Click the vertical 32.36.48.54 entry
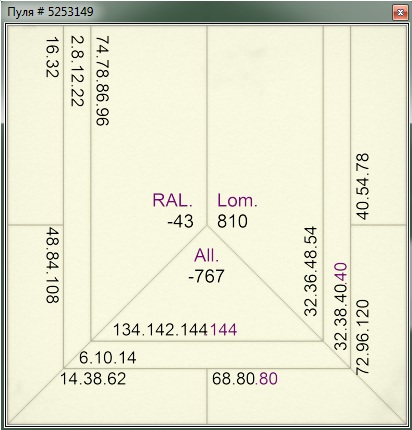 point(311,271)
